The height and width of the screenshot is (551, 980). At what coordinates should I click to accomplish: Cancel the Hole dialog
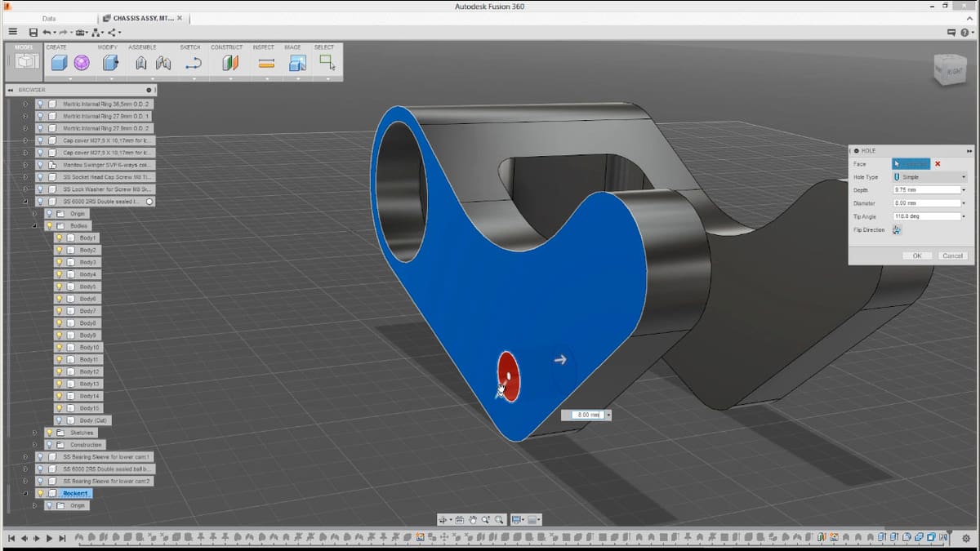click(x=953, y=256)
